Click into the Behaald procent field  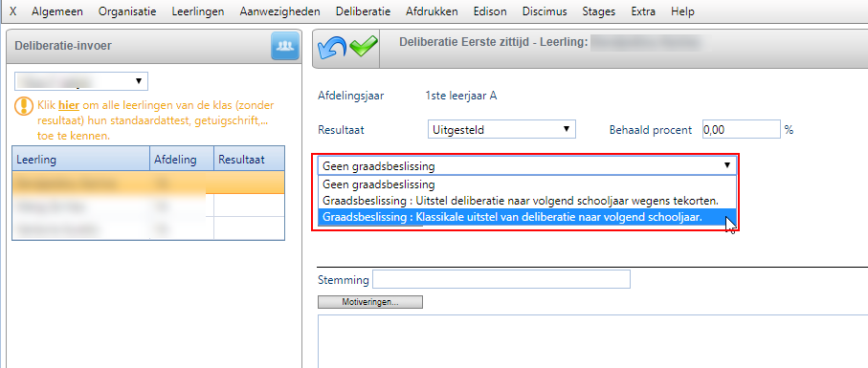[x=742, y=130]
